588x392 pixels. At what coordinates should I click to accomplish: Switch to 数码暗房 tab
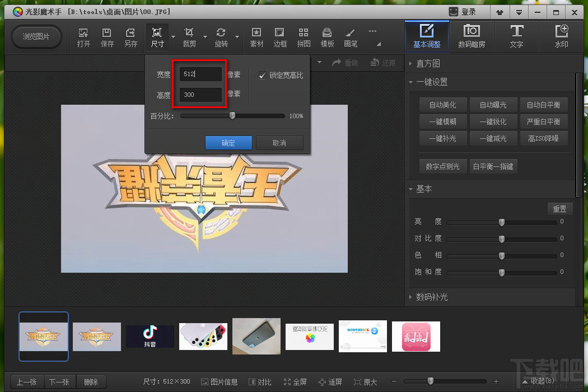pos(472,36)
